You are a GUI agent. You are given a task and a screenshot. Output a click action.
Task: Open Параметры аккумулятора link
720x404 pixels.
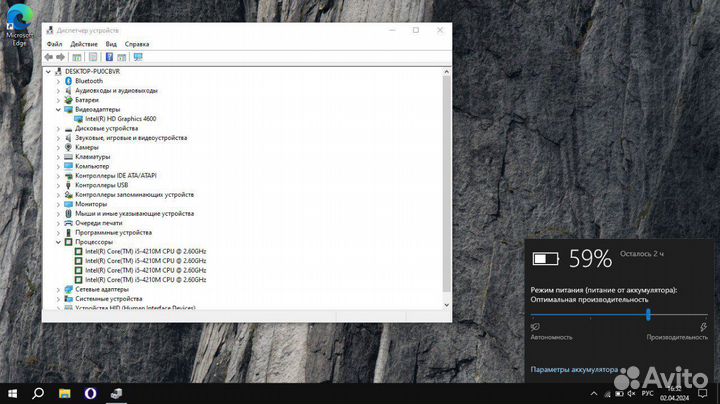(574, 369)
